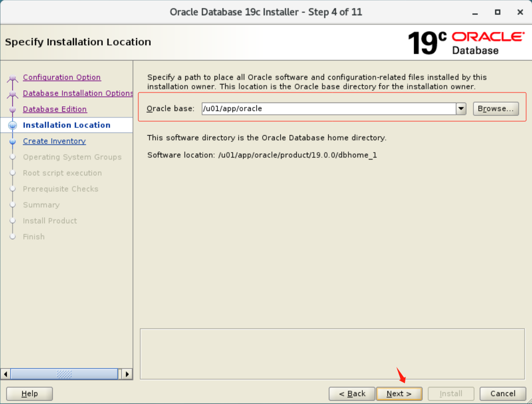Open the Configuration Option step link
Screen dimensions: 532x404
tap(62, 77)
